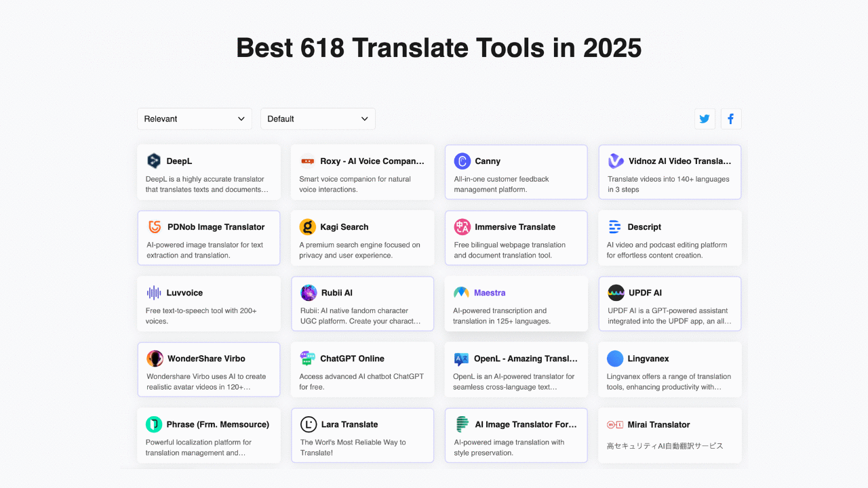The width and height of the screenshot is (868, 488).
Task: Click the Roxy AI Voice Companion icon
Action: point(308,161)
